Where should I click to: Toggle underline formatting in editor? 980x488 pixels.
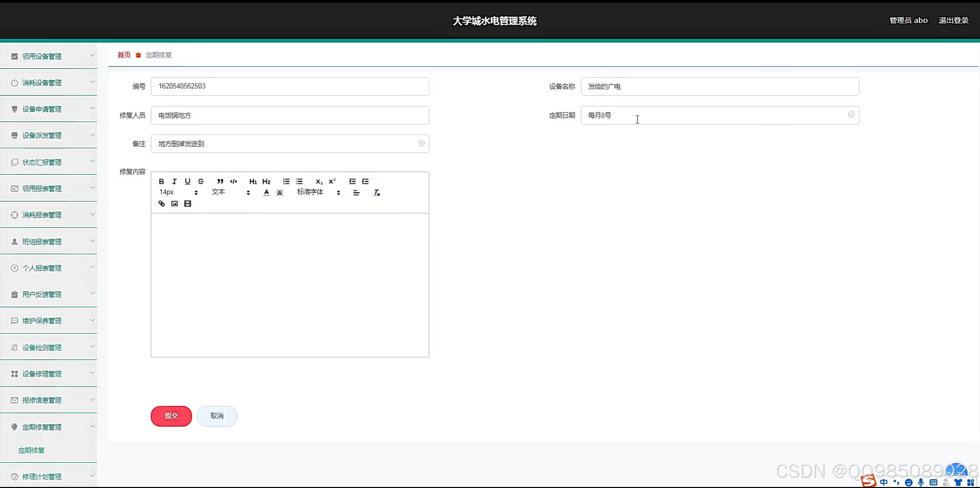pyautogui.click(x=187, y=182)
